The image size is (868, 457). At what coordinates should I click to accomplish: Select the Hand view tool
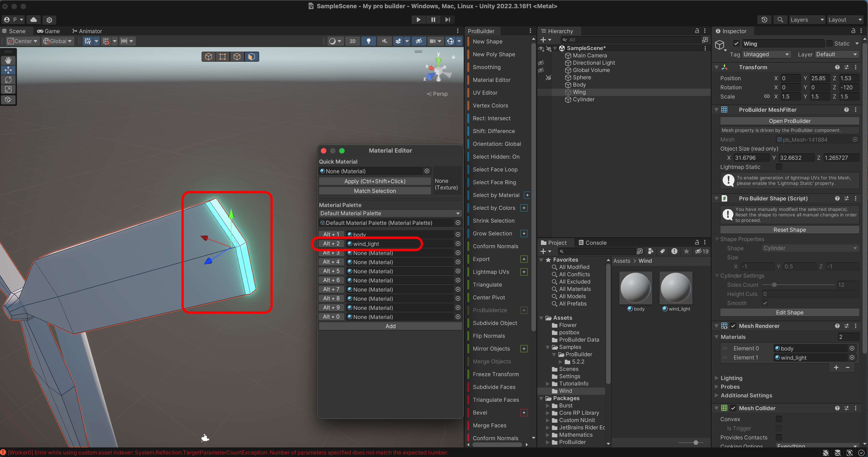click(x=8, y=61)
